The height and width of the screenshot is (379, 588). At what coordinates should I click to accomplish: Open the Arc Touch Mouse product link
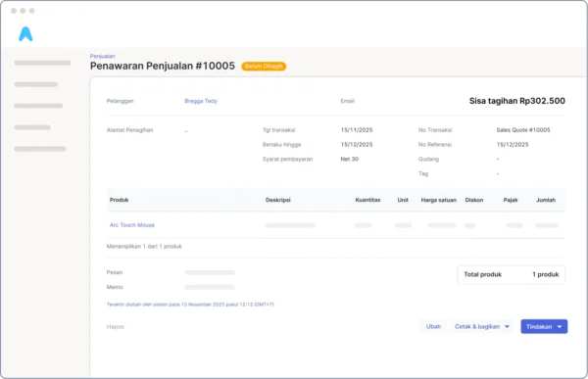132,225
